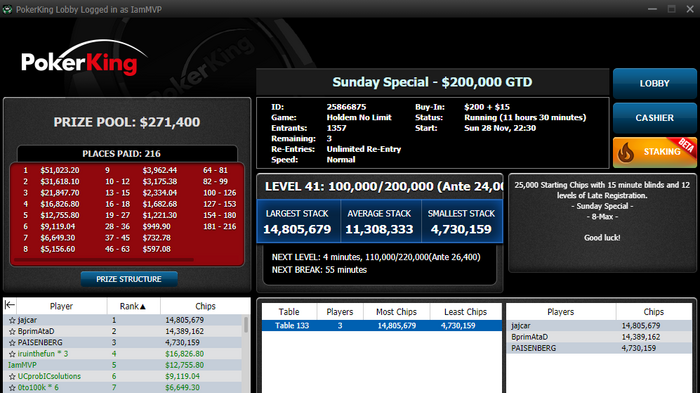Screen dimensions: 700x393
Task: Close the PokerKing lobby window
Action: [x=690, y=9]
